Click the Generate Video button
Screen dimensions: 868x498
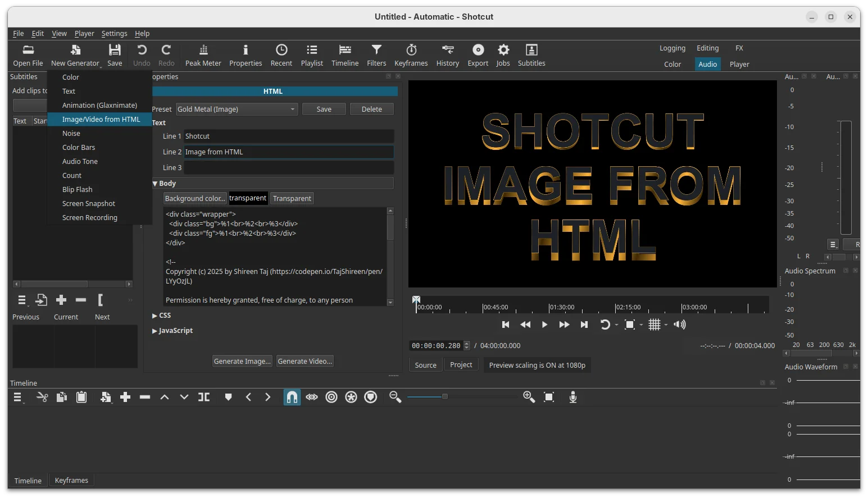(x=305, y=362)
